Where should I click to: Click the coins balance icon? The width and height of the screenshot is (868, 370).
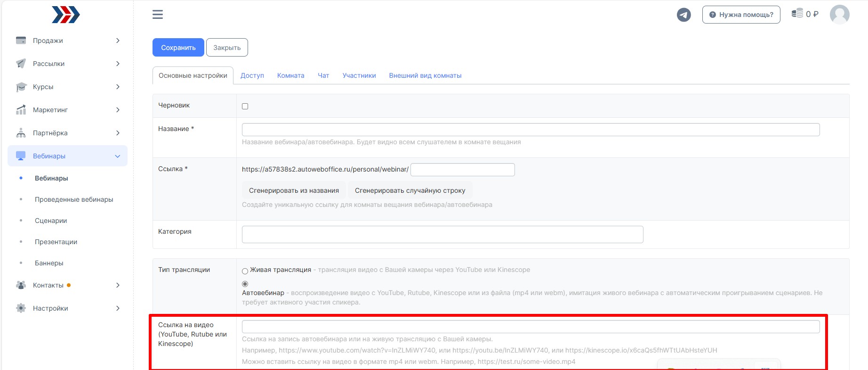[797, 14]
